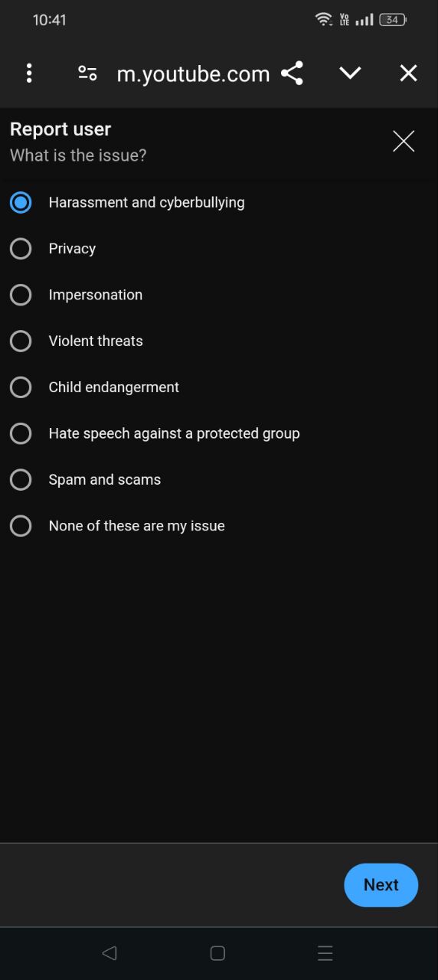438x980 pixels.
Task: Tap the Android home square button
Action: pos(217,953)
